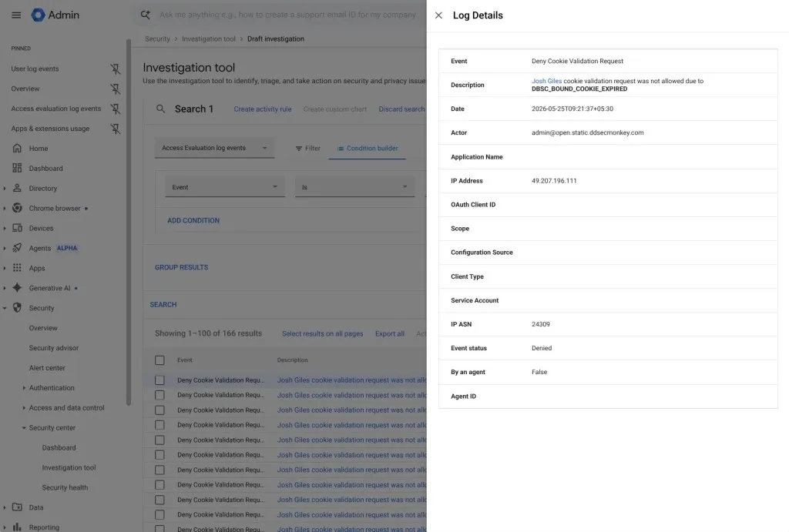Image resolution: width=789 pixels, height=532 pixels.
Task: Check the third Deny Cookie Validation row
Action: (159, 410)
